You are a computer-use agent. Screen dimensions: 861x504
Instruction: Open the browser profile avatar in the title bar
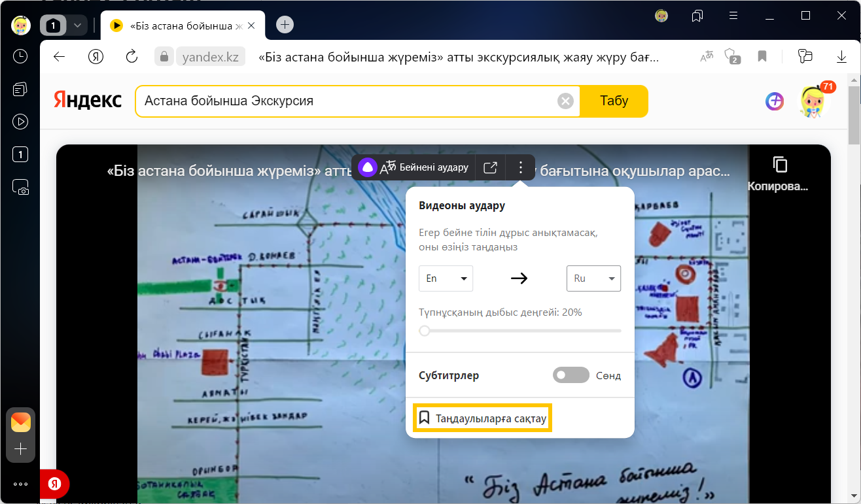pos(21,25)
